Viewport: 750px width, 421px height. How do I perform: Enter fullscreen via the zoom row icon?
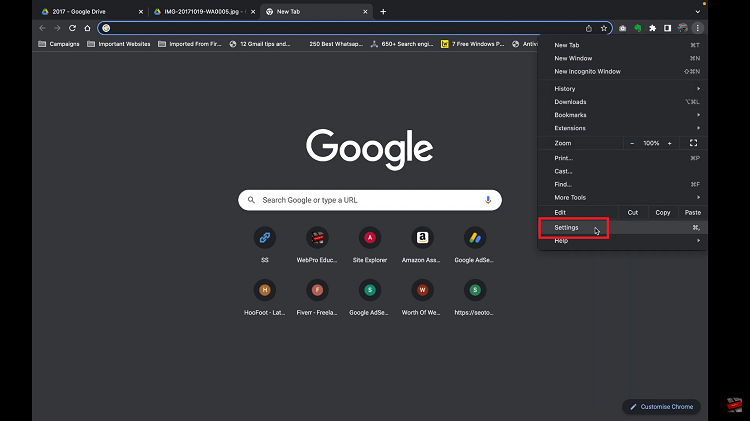pos(693,143)
